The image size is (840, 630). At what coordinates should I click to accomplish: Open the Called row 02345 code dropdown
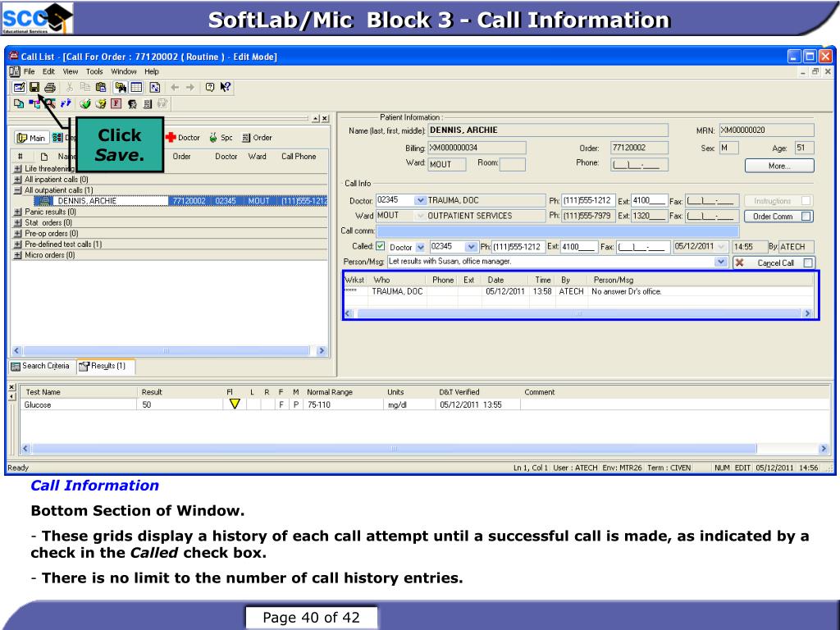pyautogui.click(x=471, y=247)
